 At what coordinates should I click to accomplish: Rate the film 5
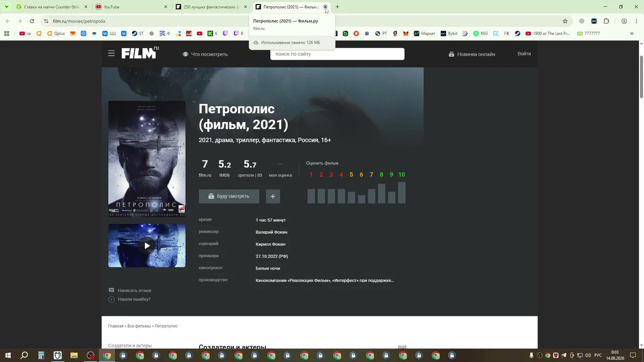[351, 174]
